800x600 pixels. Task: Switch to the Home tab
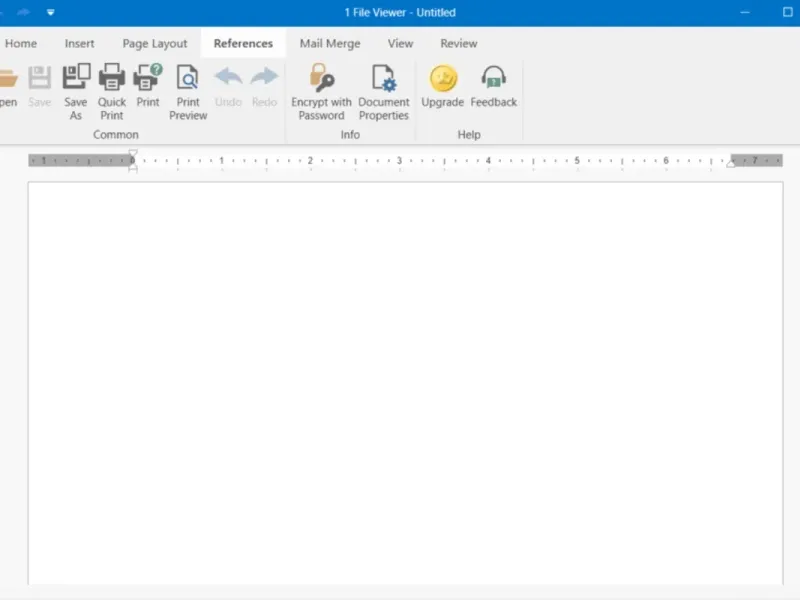coord(21,43)
